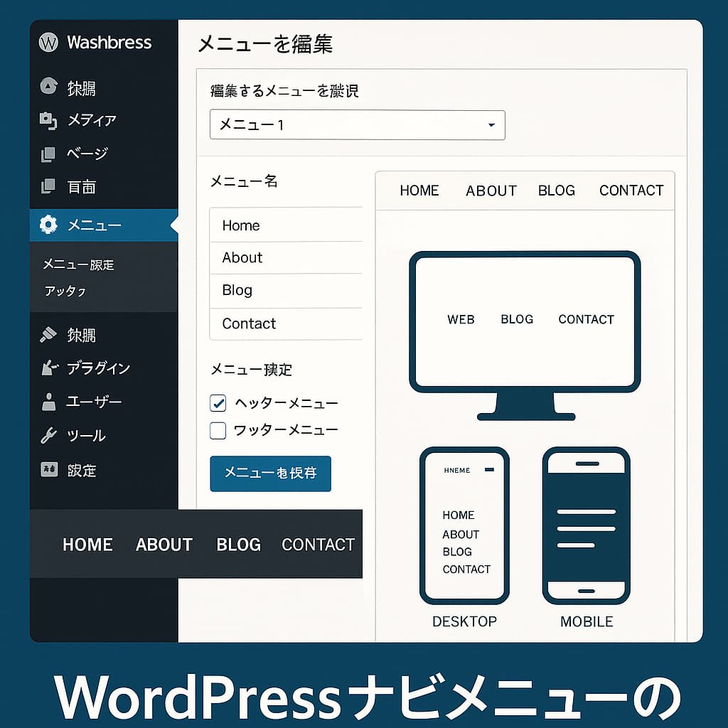Click WEB inside the monitor screen
Screen dimensions: 728x728
pyautogui.click(x=461, y=319)
